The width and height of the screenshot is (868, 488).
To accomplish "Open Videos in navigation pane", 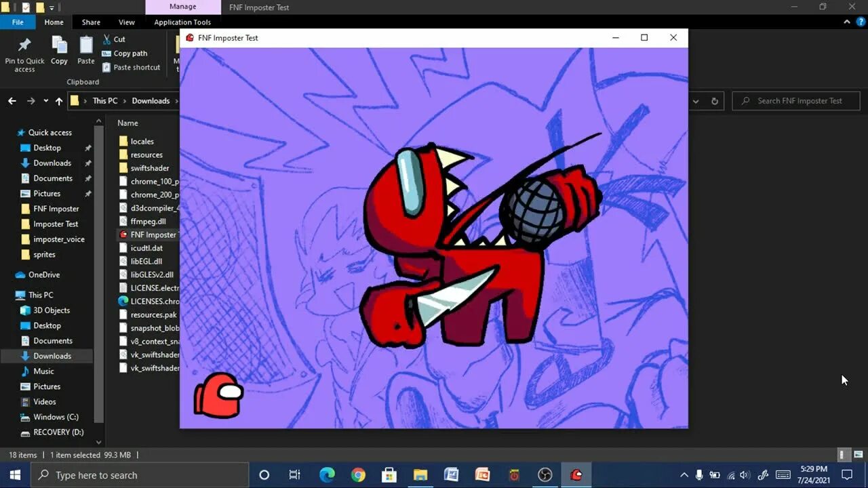I will click(45, 402).
